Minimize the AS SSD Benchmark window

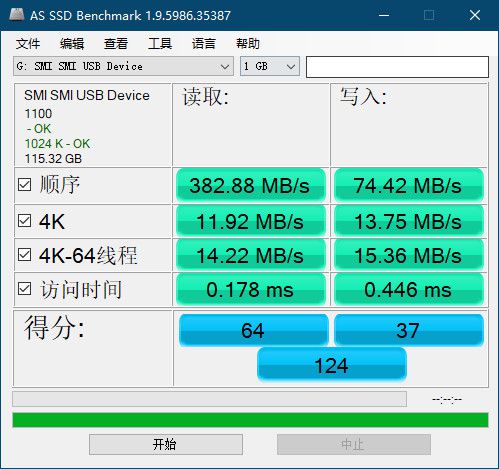(x=384, y=15)
